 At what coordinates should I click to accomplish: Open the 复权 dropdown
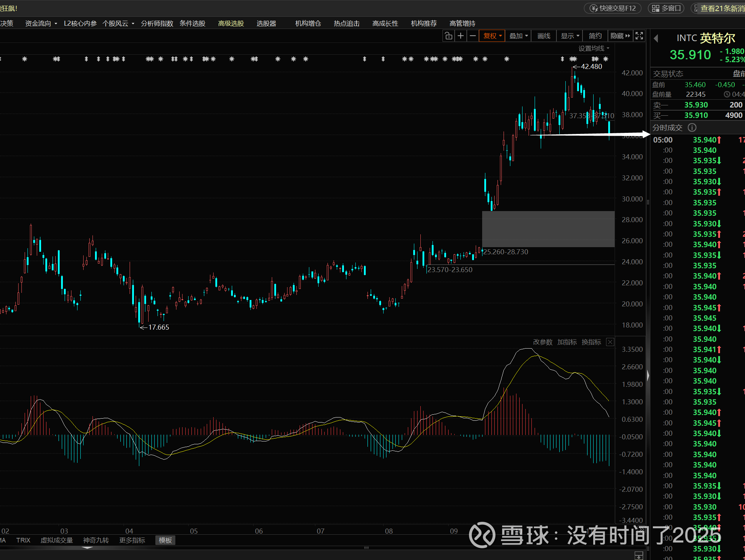click(x=492, y=36)
